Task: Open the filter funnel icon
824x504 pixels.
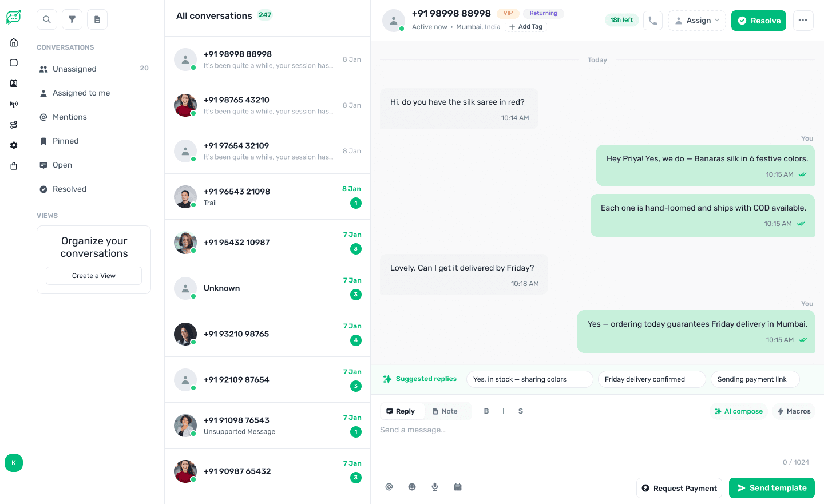Action: 72,19
